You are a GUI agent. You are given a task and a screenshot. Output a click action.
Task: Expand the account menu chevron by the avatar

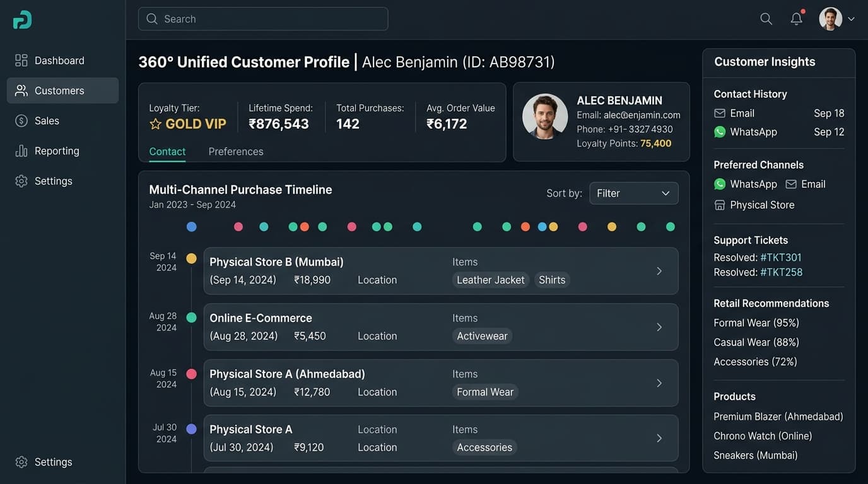coord(851,19)
